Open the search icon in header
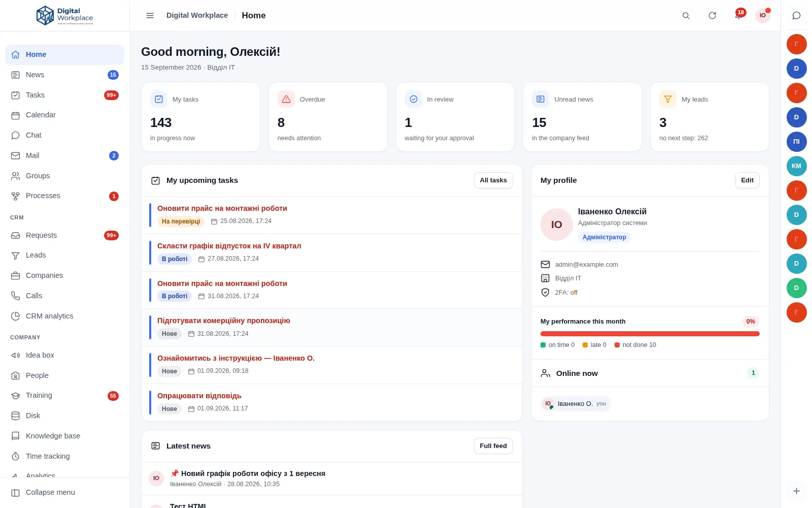The width and height of the screenshot is (812, 508). [x=686, y=16]
